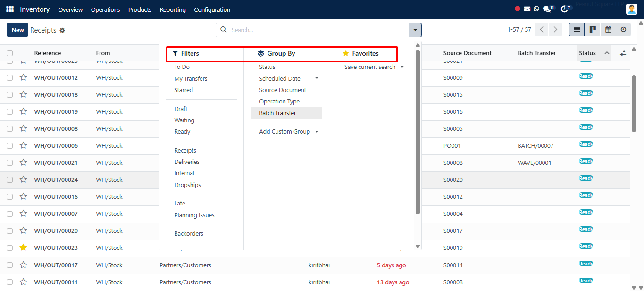
Task: Open the activities clock with 7 badge
Action: pyautogui.click(x=566, y=9)
